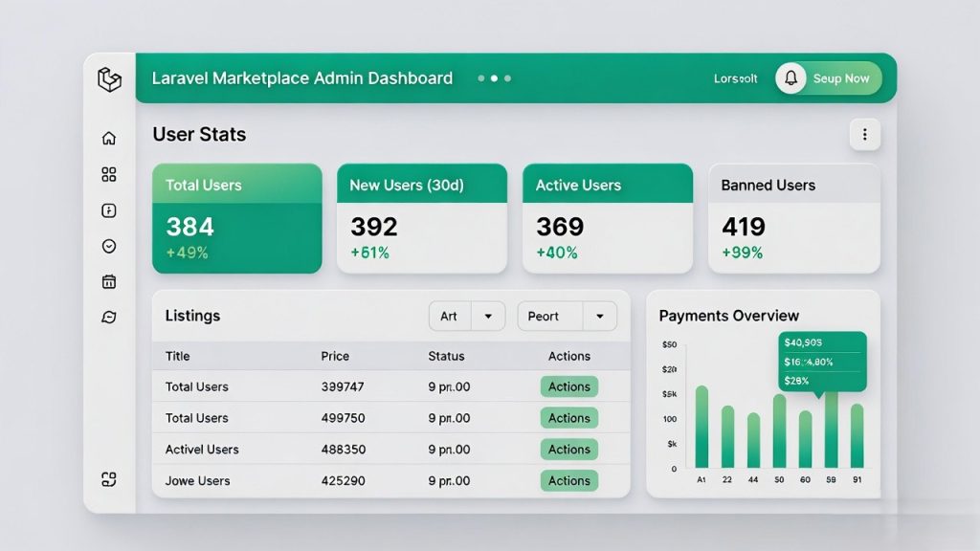Open the circled checkmark sidebar icon

(x=109, y=246)
